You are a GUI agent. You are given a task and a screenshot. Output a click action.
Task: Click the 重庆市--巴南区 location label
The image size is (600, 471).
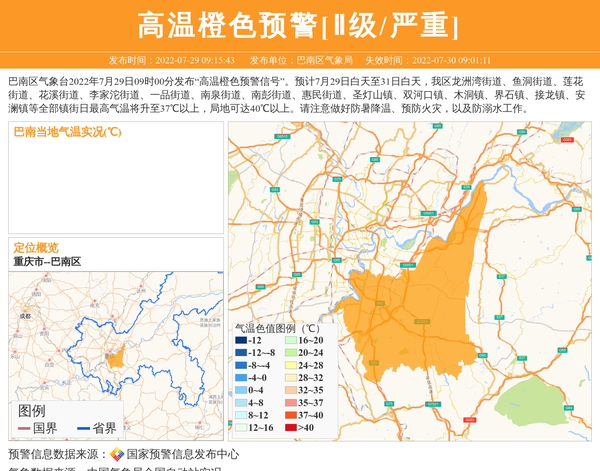pyautogui.click(x=47, y=261)
